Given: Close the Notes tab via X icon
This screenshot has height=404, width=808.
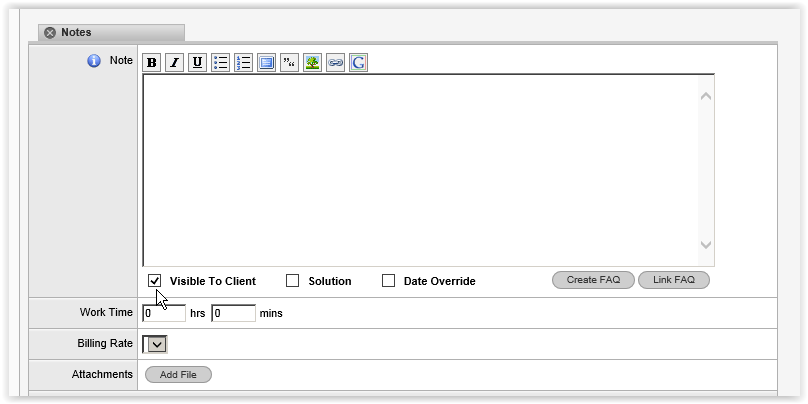Looking at the screenshot, I should click(x=49, y=33).
